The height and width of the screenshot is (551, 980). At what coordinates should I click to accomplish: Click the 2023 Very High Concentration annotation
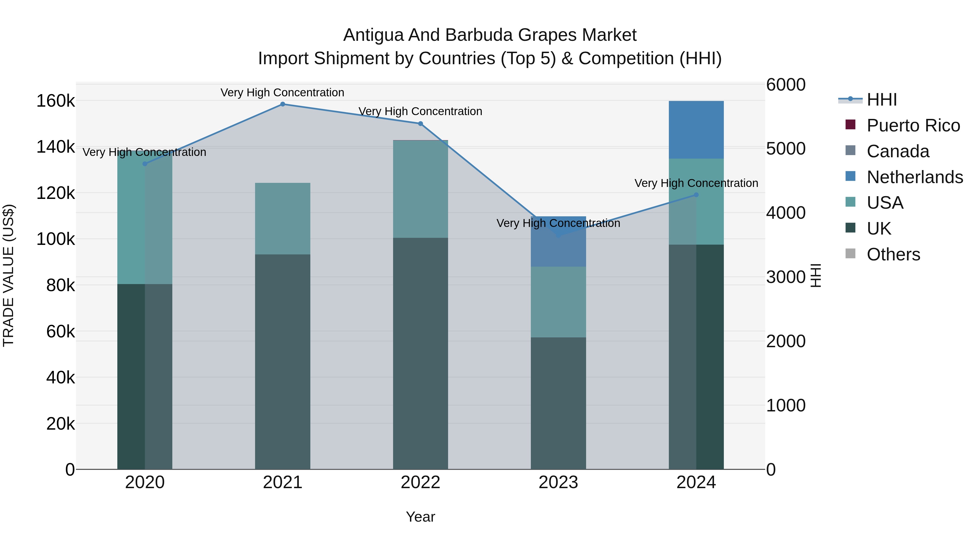click(x=559, y=223)
